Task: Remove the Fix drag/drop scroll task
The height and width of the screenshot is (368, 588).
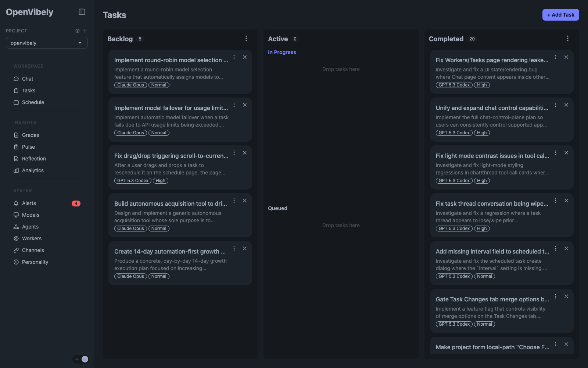Action: 245,153
